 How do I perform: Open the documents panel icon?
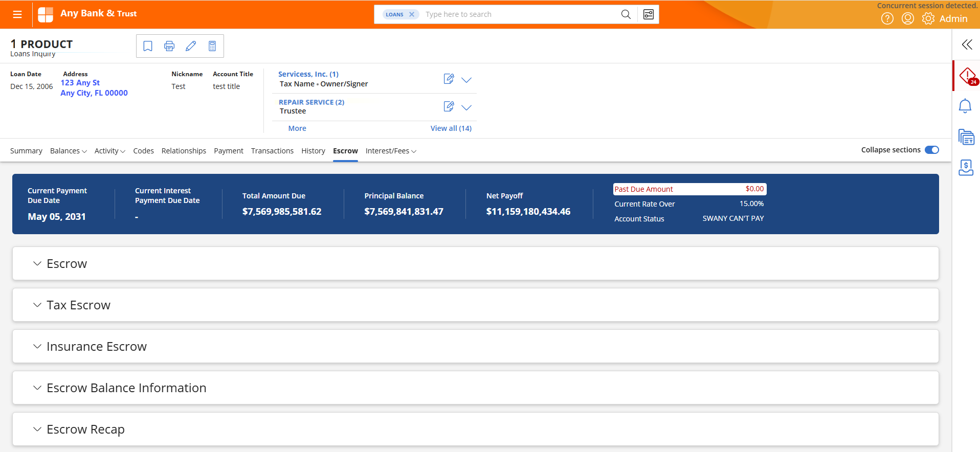[x=966, y=137]
